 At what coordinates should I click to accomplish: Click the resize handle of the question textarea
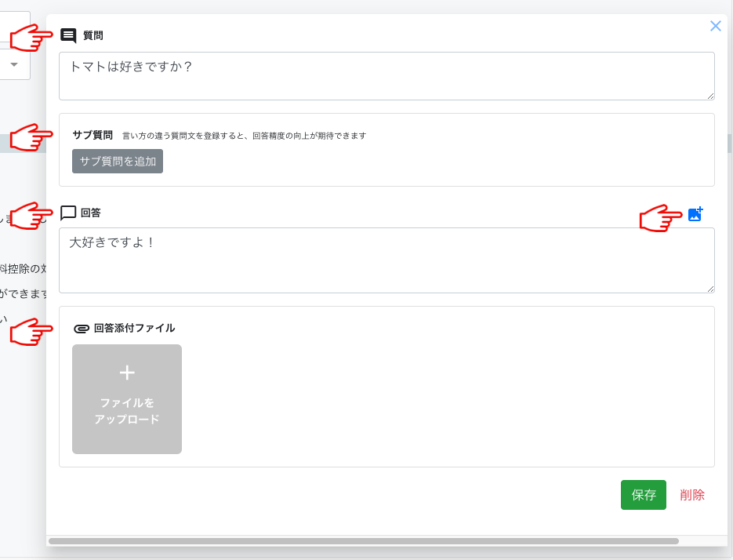point(710,96)
